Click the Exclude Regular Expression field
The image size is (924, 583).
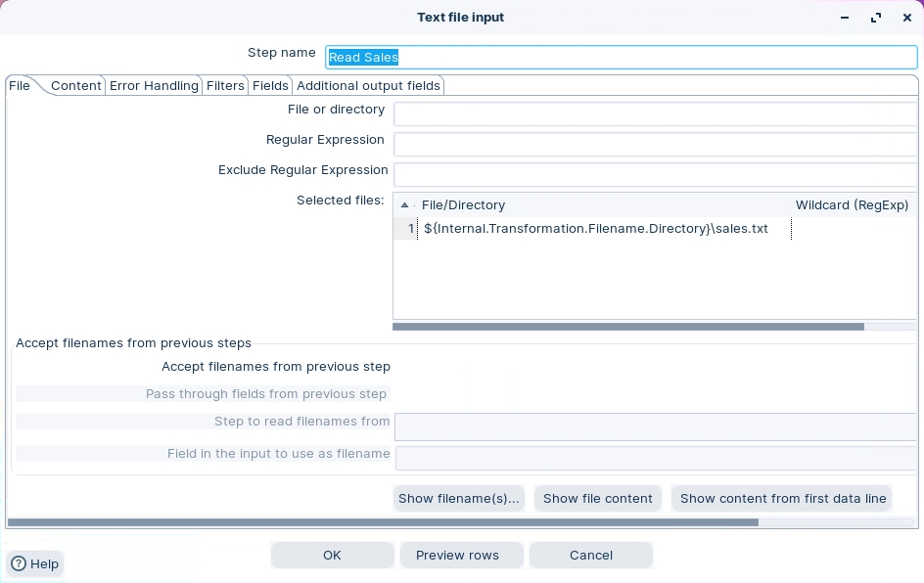click(654, 174)
